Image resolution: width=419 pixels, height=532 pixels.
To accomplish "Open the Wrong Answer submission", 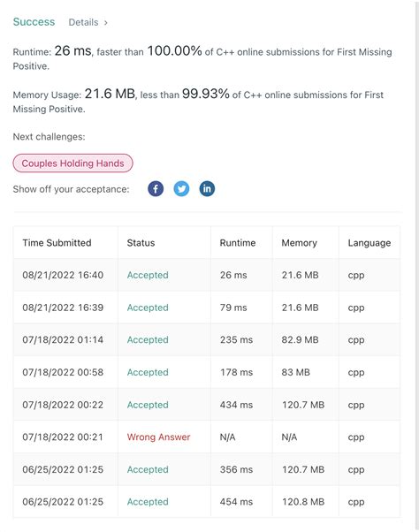I will [x=159, y=437].
